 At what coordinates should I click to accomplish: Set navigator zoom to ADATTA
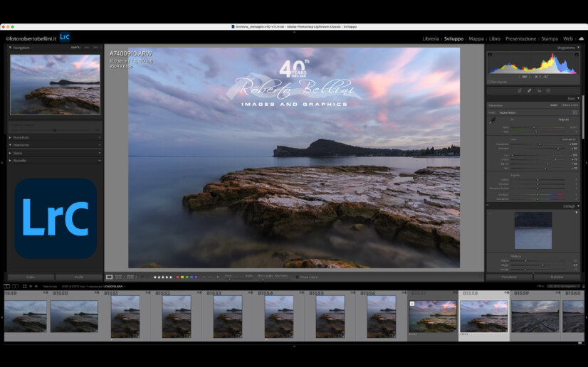[75, 48]
